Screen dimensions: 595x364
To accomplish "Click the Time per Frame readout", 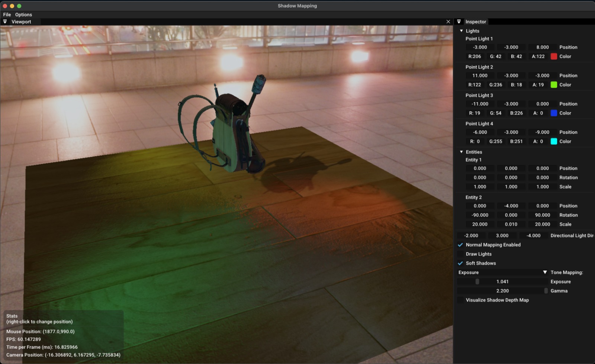I will [x=42, y=347].
